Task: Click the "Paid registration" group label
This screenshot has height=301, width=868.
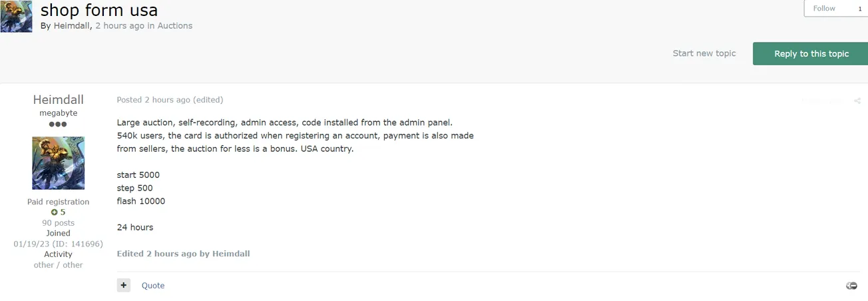Action: pos(58,202)
